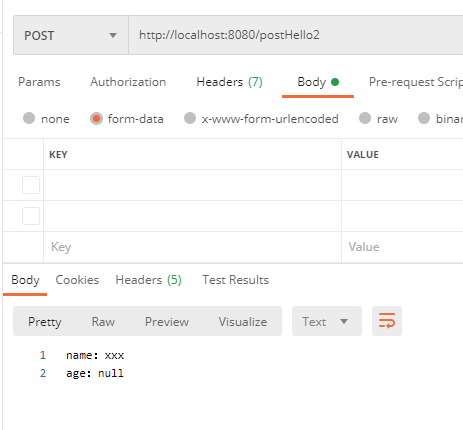Open the Params tab
Image resolution: width=463 pixels, height=430 pixels.
pyautogui.click(x=39, y=82)
